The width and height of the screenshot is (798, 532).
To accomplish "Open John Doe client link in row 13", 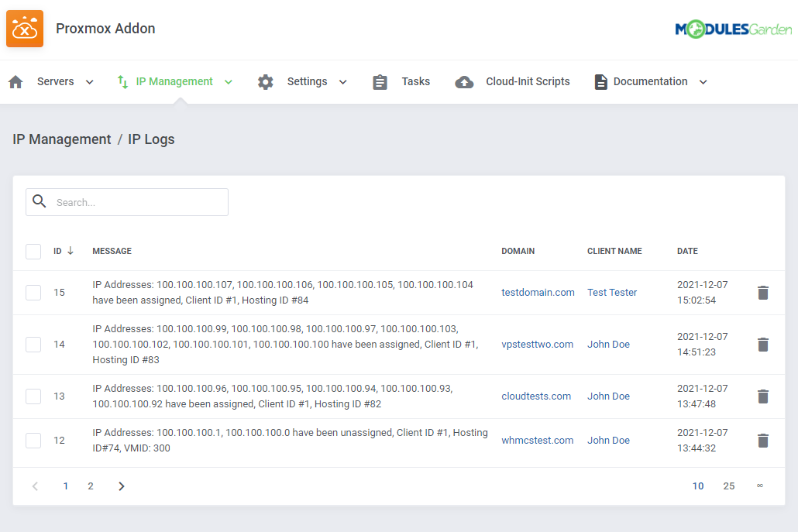I will [609, 396].
